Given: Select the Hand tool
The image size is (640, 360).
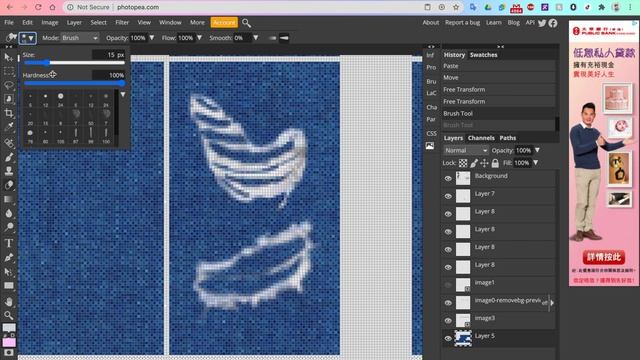Looking at the screenshot, I should [9, 302].
